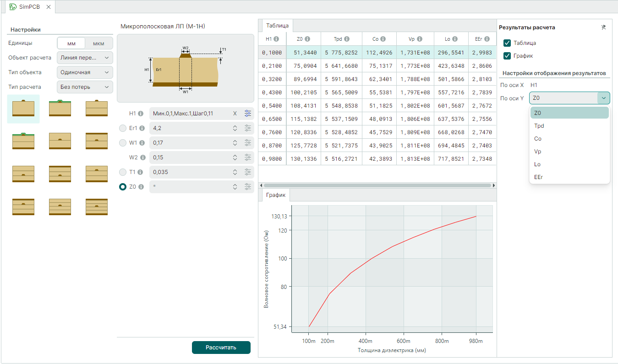Open sweep settings icon for H1
Image resolution: width=618 pixels, height=364 pixels.
tap(248, 114)
